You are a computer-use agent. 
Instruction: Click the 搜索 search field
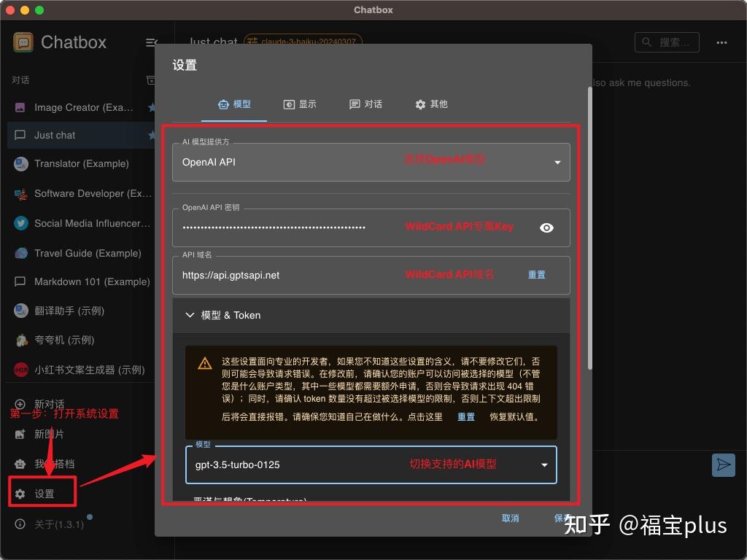[667, 42]
